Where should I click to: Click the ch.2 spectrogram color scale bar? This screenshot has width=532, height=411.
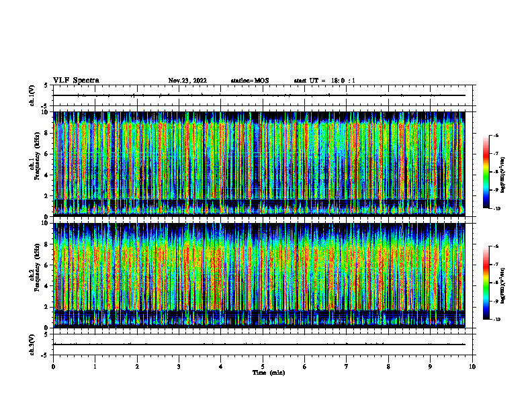pyautogui.click(x=486, y=283)
